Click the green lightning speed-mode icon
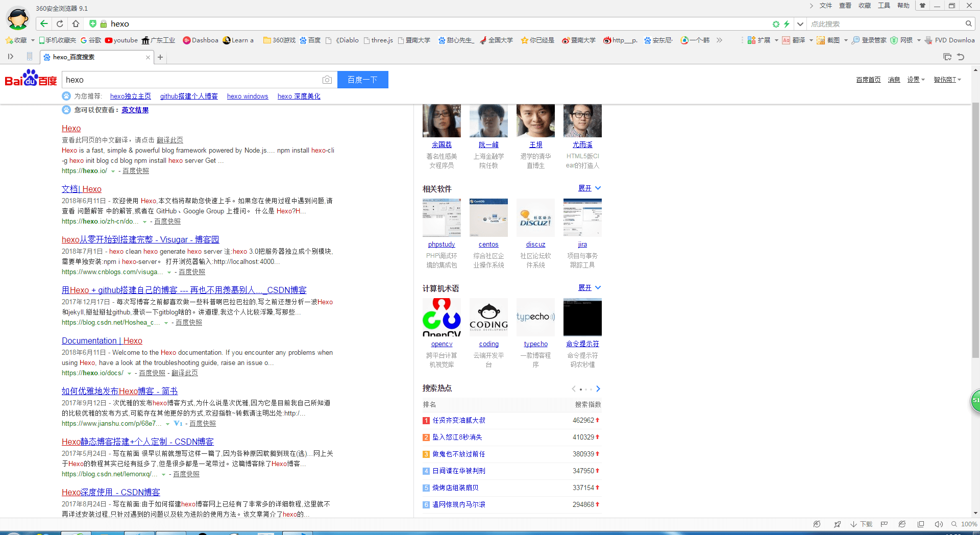980x535 pixels. coord(787,24)
